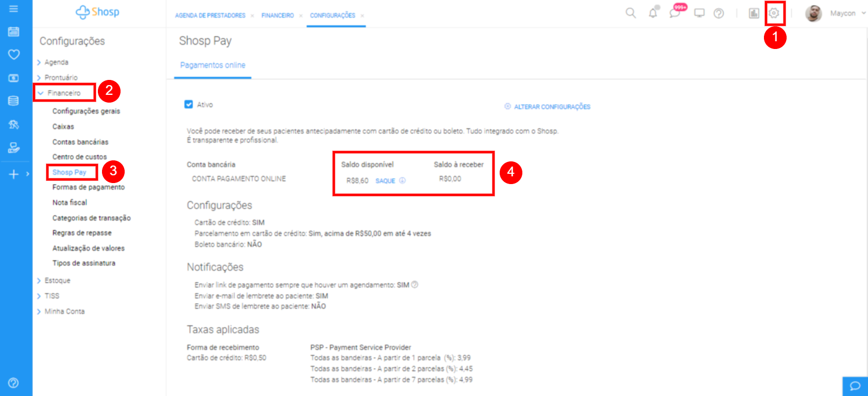Viewport: 868px width, 396px height.
Task: Open the question mark help icon in top bar
Action: (x=719, y=13)
